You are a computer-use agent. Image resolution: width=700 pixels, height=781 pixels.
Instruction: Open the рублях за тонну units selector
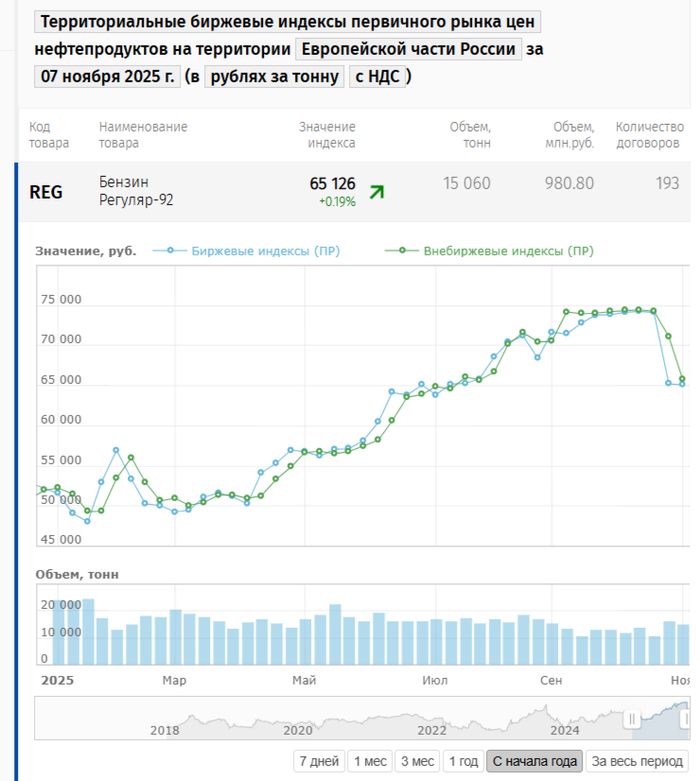tap(273, 76)
